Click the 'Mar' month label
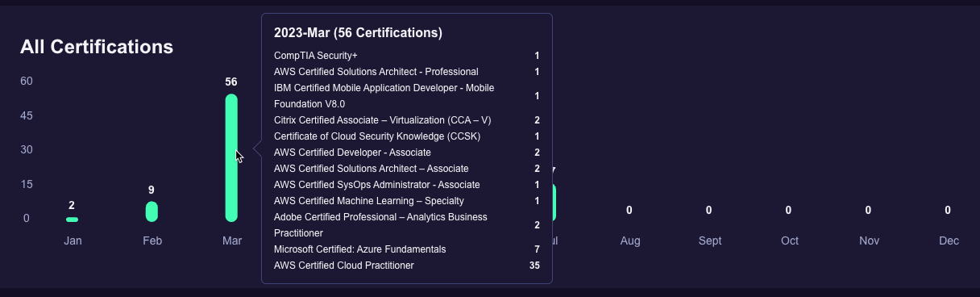This screenshot has height=297, width=980. pos(232,241)
